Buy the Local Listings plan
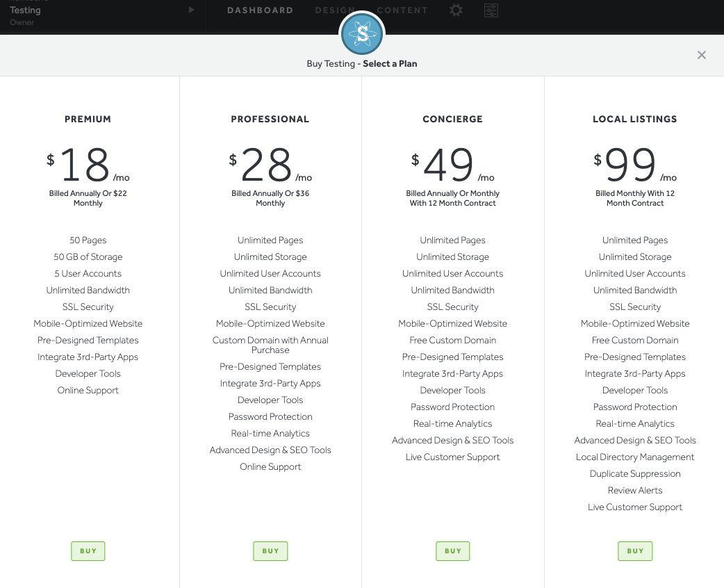The width and height of the screenshot is (724, 588). coord(635,551)
